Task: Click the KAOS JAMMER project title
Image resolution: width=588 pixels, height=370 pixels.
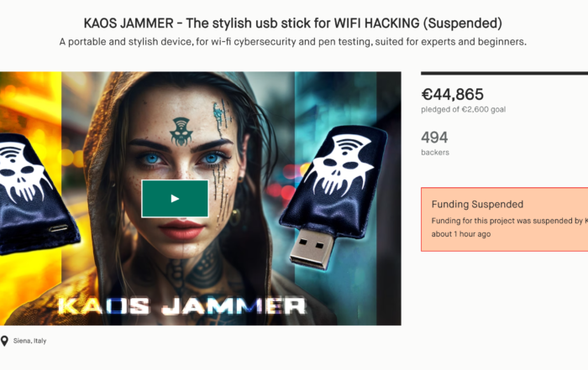Action: tap(293, 23)
